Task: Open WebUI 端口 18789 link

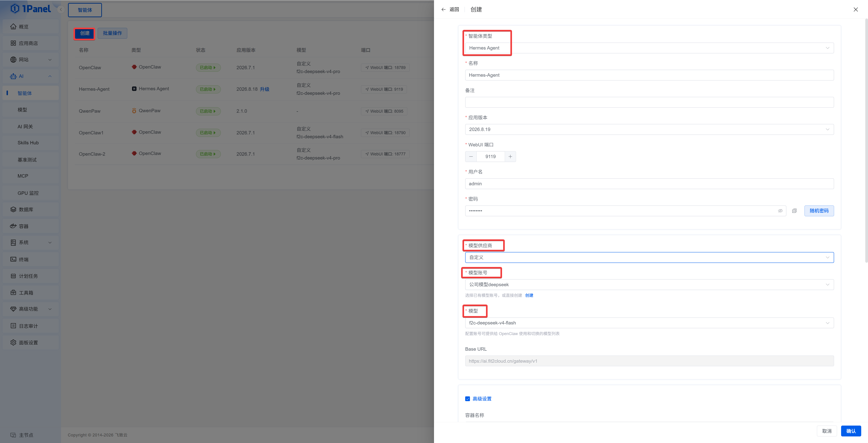Action: 385,67
